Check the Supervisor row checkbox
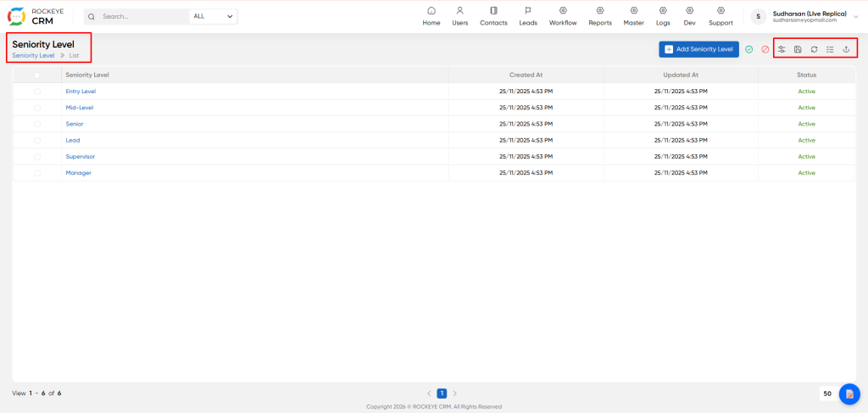 37,157
